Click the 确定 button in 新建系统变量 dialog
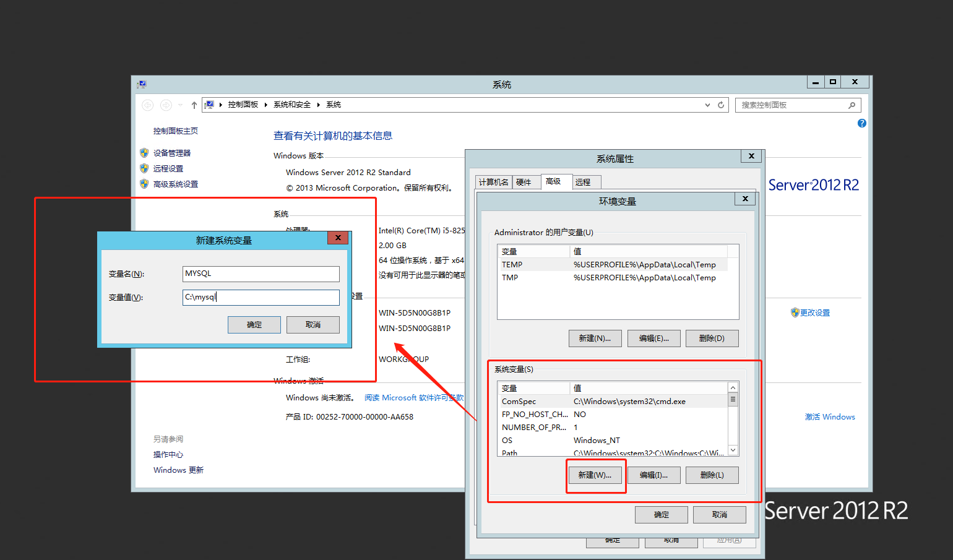953x560 pixels. click(254, 324)
